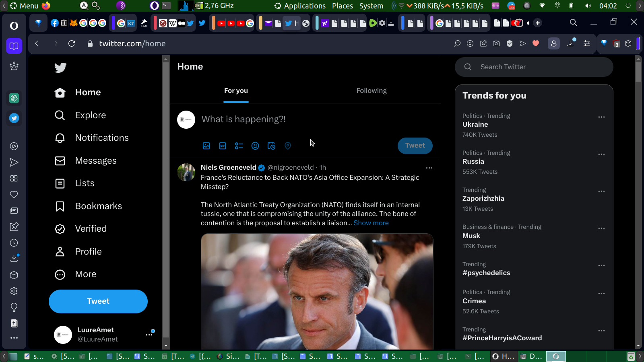This screenshot has width=644, height=362.
Task: Select the For you timeline tab
Action: [x=236, y=91]
